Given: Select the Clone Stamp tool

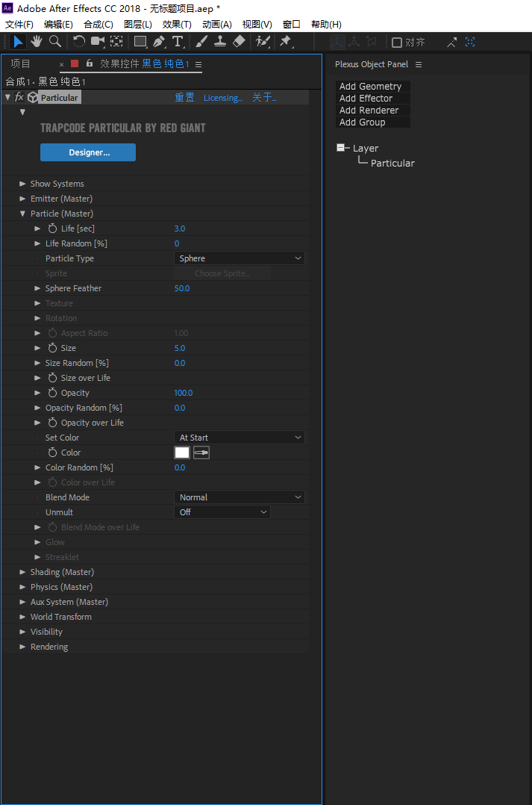Looking at the screenshot, I should [x=220, y=42].
